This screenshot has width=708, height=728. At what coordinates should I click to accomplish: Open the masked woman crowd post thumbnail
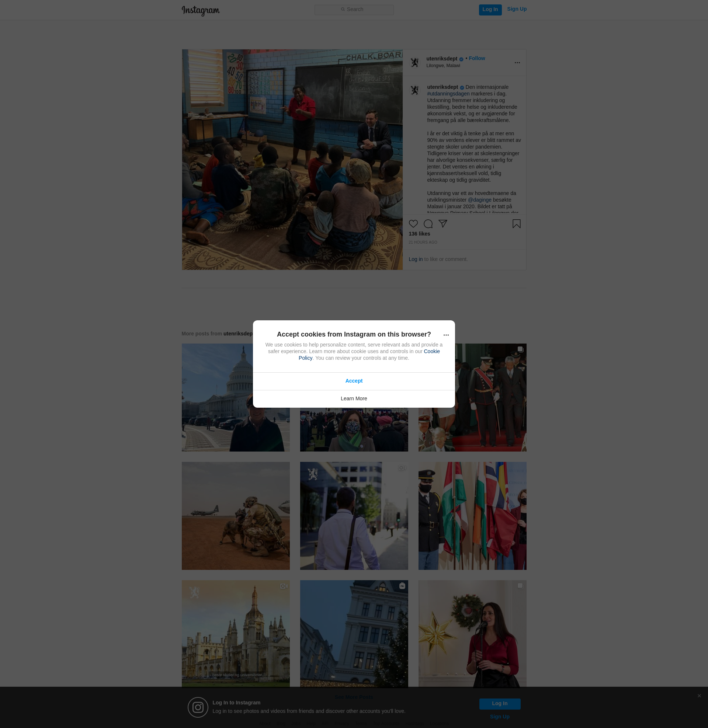[354, 429]
